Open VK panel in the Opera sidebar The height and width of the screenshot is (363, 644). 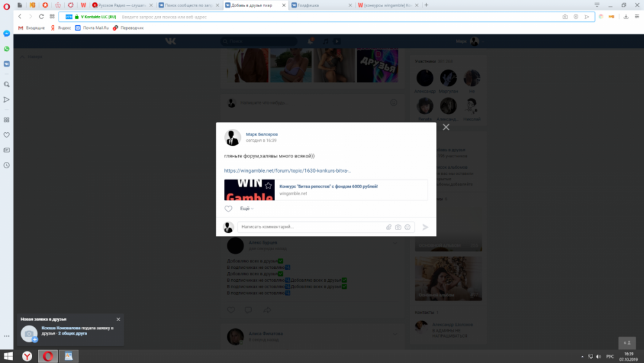pyautogui.click(x=6, y=64)
